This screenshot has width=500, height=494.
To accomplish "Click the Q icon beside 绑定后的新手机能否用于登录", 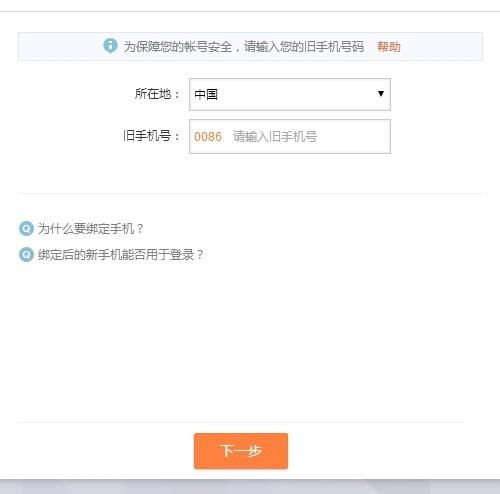I will tap(26, 255).
